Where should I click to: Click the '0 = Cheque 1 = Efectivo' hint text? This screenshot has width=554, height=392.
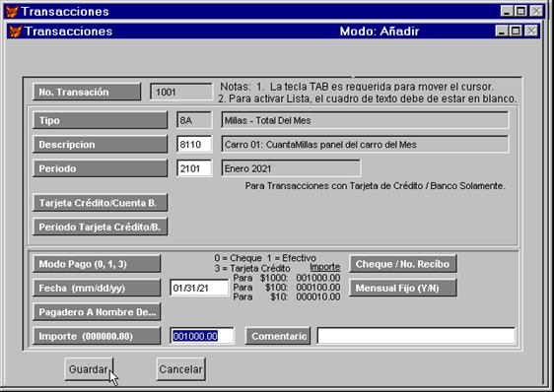point(265,258)
